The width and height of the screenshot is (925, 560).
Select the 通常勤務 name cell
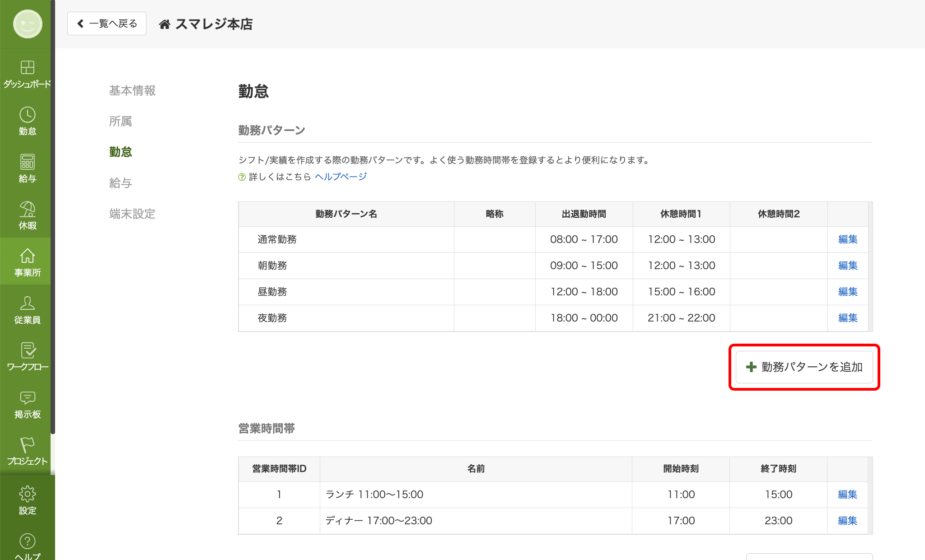[346, 239]
